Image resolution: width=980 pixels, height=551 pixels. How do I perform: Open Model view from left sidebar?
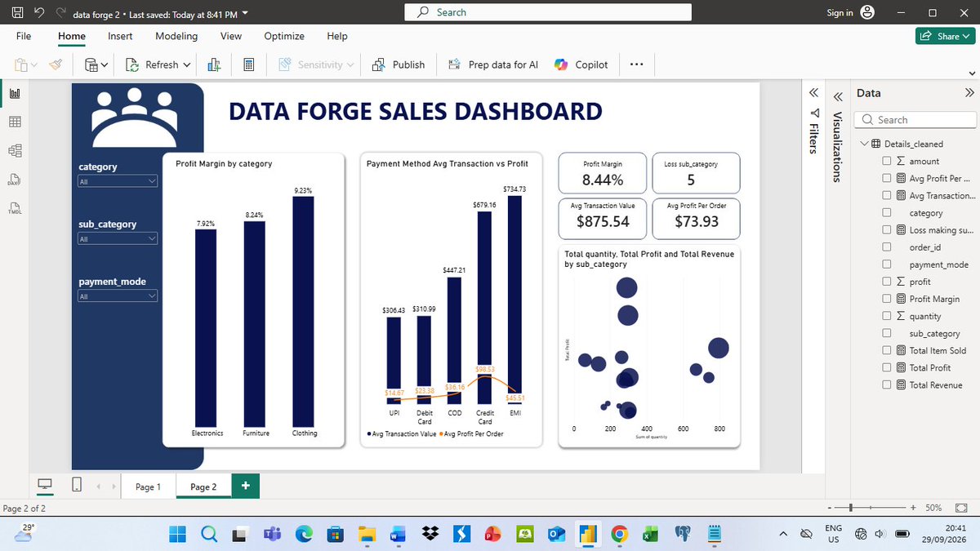coord(14,150)
